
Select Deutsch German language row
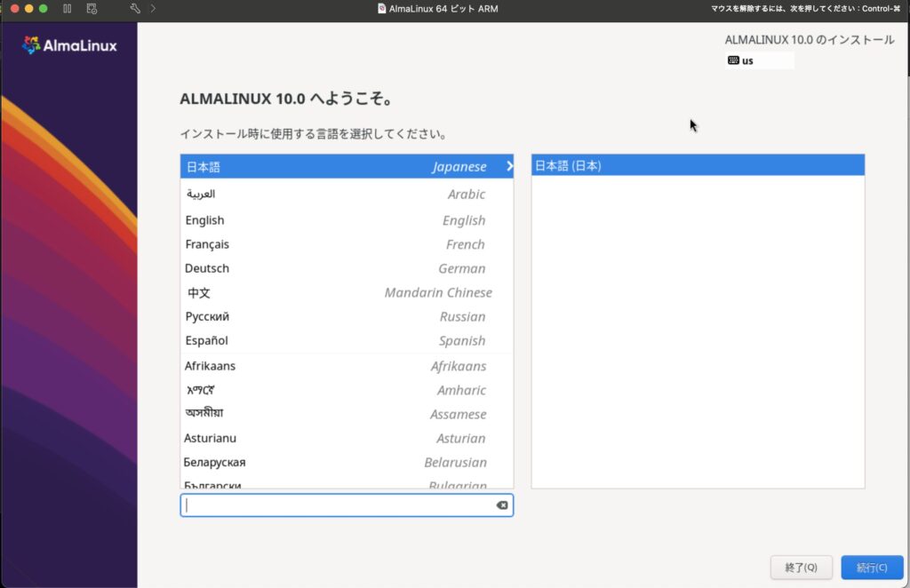point(347,268)
